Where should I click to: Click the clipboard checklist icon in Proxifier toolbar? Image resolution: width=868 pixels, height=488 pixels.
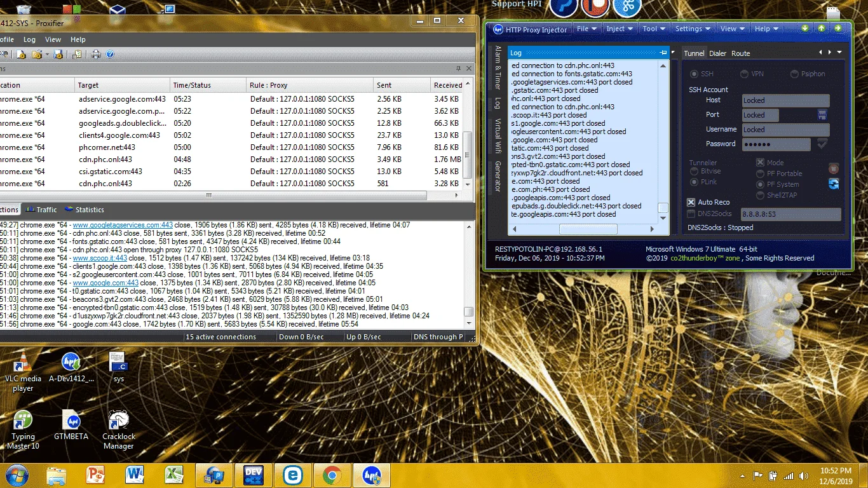[x=77, y=55]
